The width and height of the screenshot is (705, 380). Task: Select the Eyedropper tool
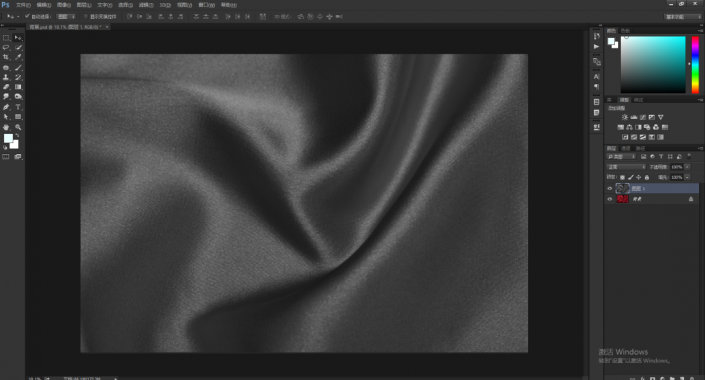coord(18,57)
